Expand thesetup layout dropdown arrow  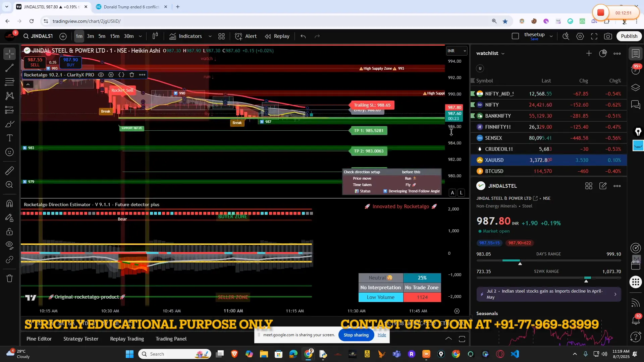[551, 36]
